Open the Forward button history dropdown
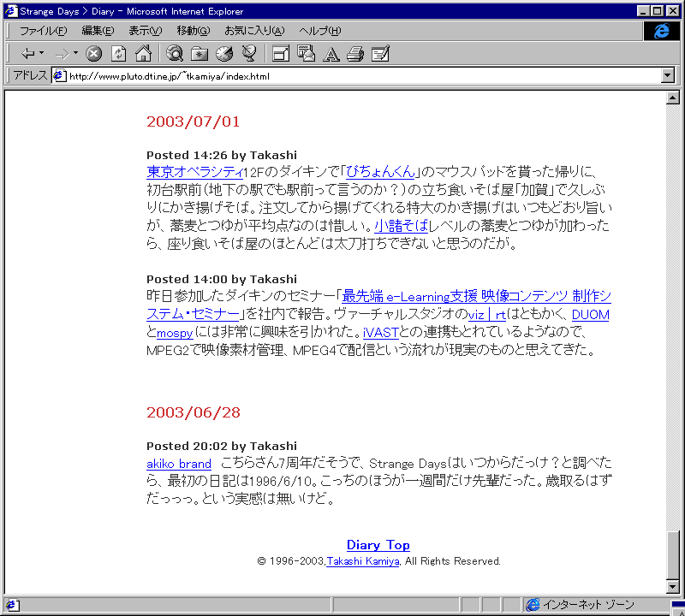 coord(75,53)
